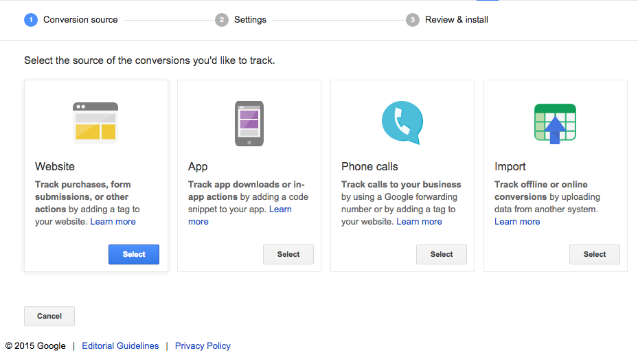The width and height of the screenshot is (638, 364).
Task: Click step 2 circle for Settings
Action: point(222,20)
